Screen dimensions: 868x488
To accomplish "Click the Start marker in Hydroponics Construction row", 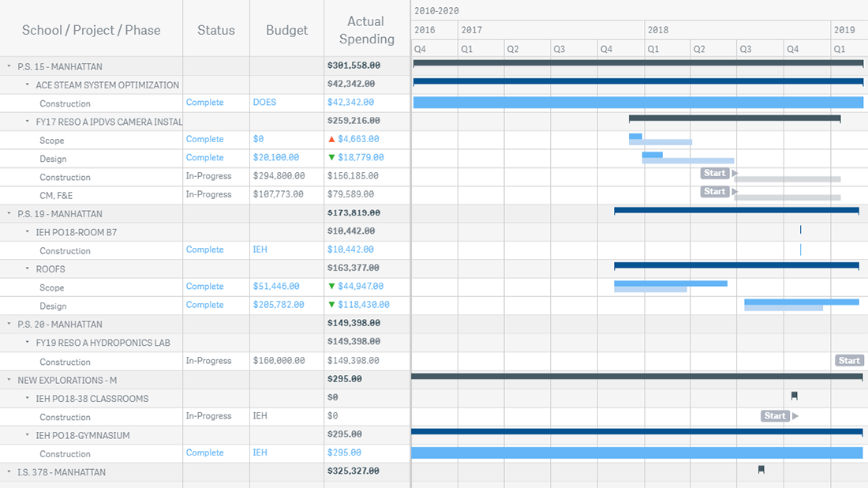I will [849, 361].
